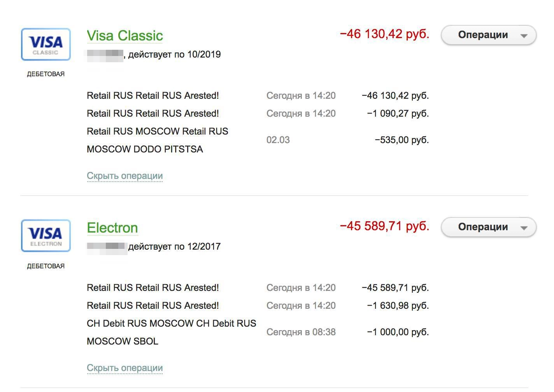Click the Сегодня в 08:38 timestamp
Image resolution: width=554 pixels, height=392 pixels.
(x=301, y=332)
